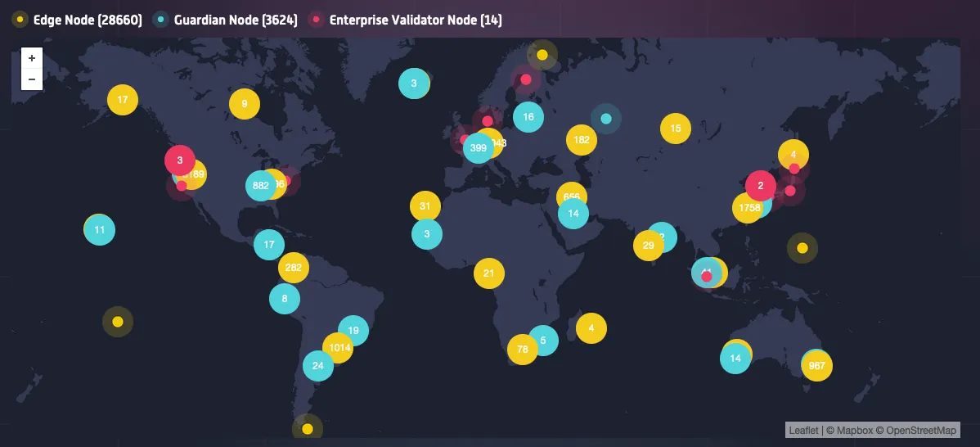
Task: Select the yellow cluster marked 31 in West Africa
Action: (425, 206)
